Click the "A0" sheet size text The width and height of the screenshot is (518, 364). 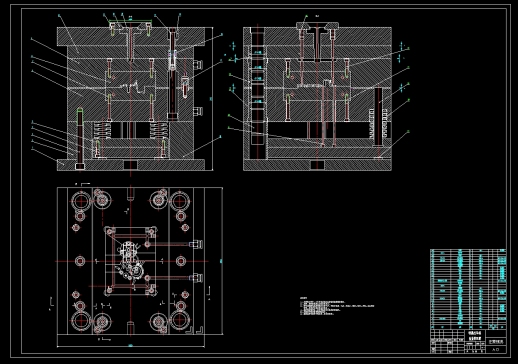496,349
